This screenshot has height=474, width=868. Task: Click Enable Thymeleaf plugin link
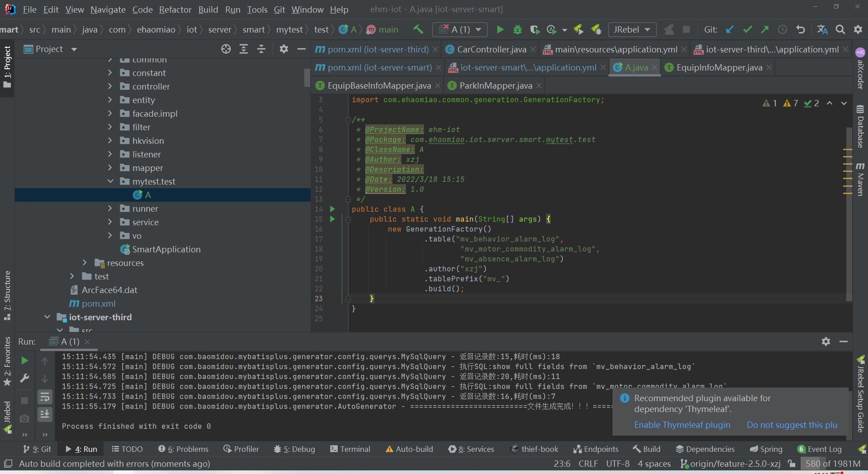click(682, 425)
